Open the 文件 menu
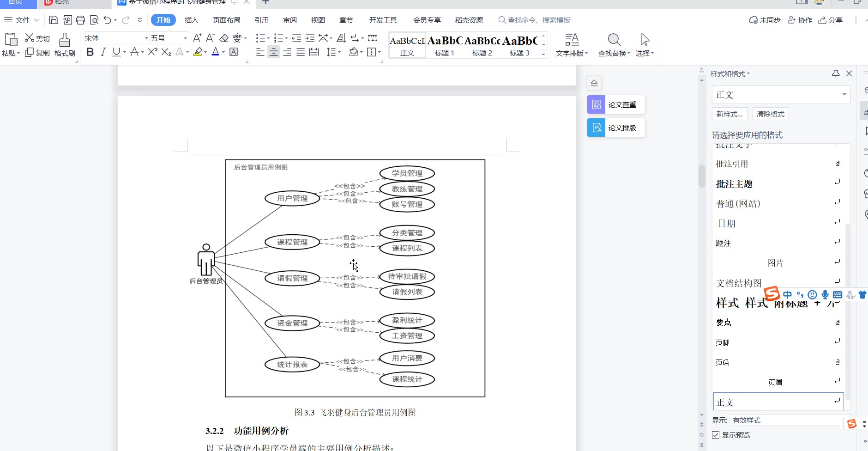Image resolution: width=868 pixels, height=451 pixels. pyautogui.click(x=22, y=20)
